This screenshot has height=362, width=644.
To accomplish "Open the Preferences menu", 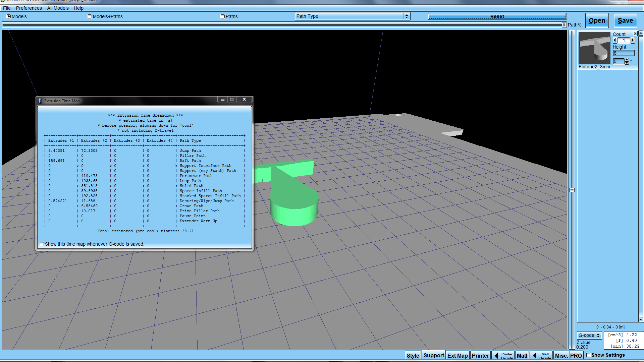I will (29, 8).
